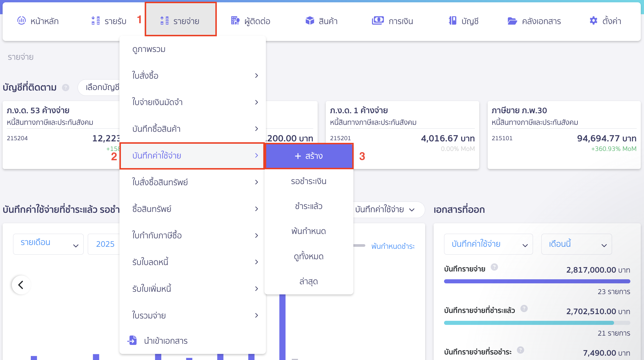Click the tall purple chart bar
Screen dimensions: 644x360
click(282, 327)
